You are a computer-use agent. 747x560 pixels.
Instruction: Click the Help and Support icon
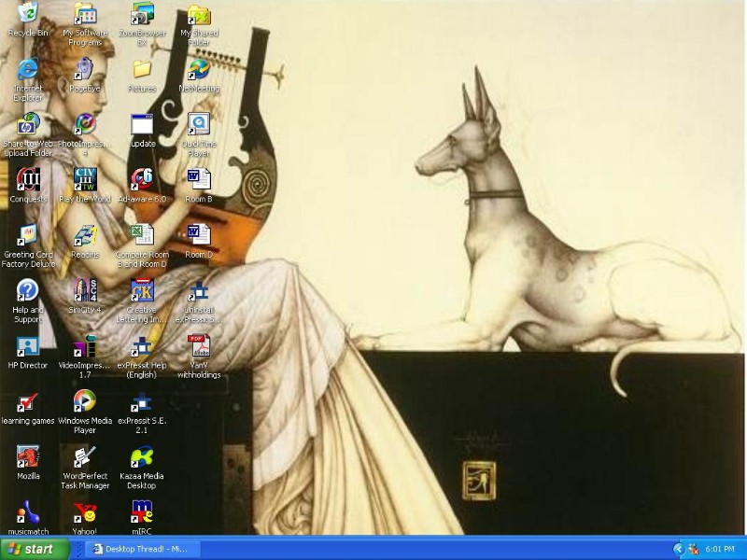tap(28, 290)
